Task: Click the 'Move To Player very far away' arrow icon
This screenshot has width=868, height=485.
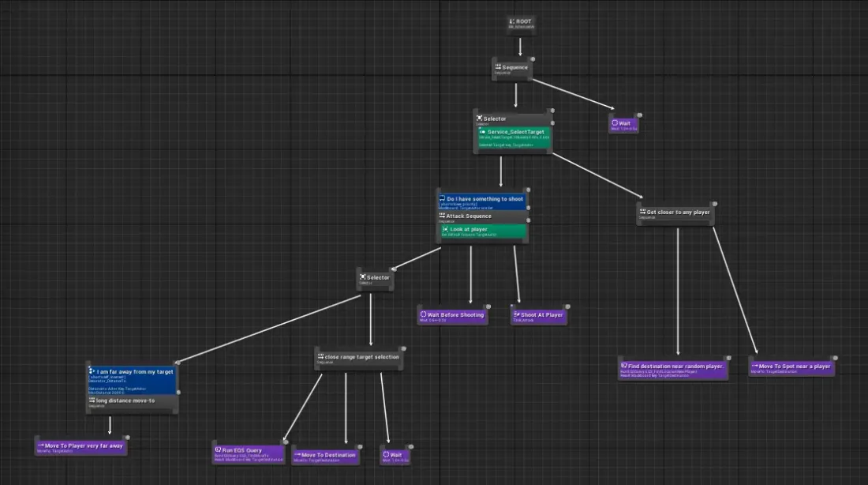Action: (40, 446)
